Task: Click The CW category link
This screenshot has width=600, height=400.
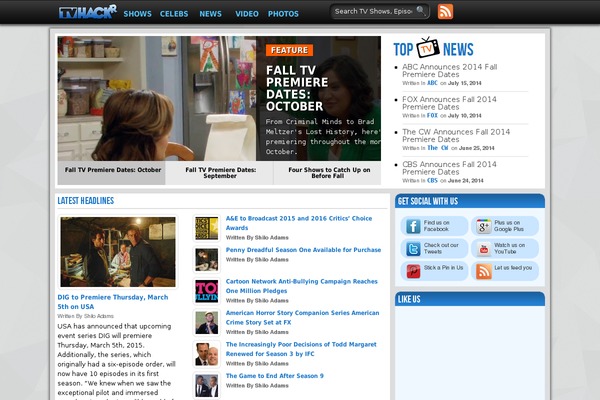Action: pyautogui.click(x=438, y=148)
